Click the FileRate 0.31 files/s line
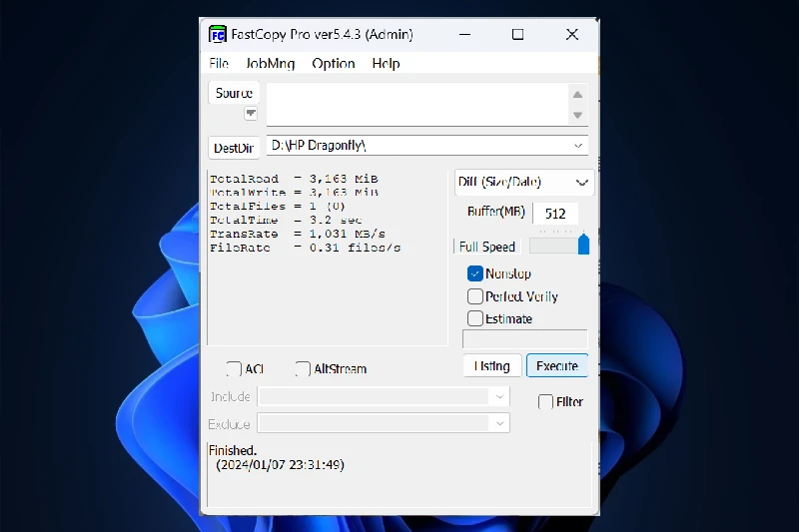The width and height of the screenshot is (799, 532). tap(306, 248)
